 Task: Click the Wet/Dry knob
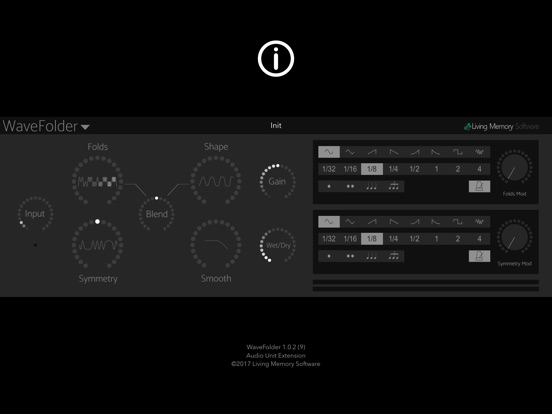tap(278, 245)
